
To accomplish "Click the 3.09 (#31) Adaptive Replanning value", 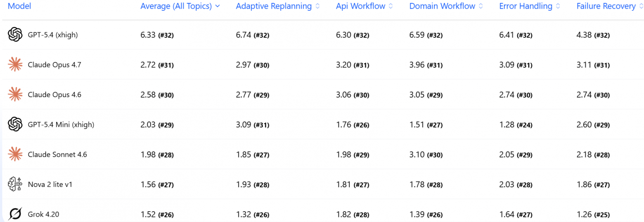I will coord(253,124).
